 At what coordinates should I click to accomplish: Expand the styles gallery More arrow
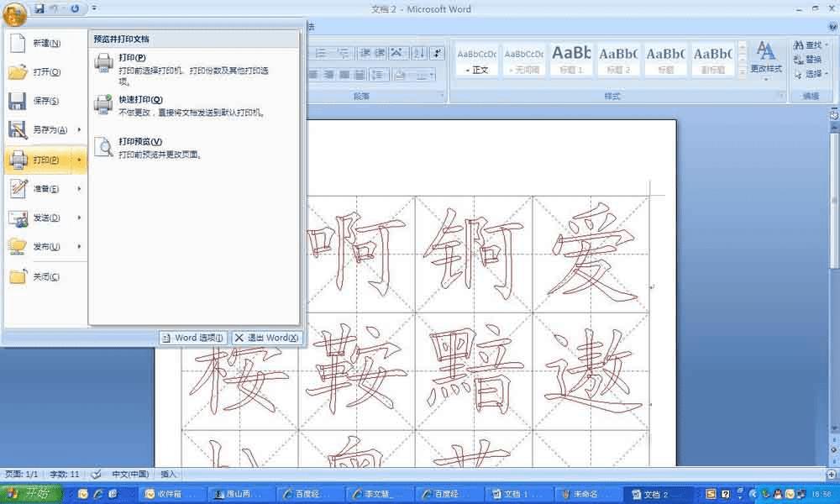click(x=743, y=71)
